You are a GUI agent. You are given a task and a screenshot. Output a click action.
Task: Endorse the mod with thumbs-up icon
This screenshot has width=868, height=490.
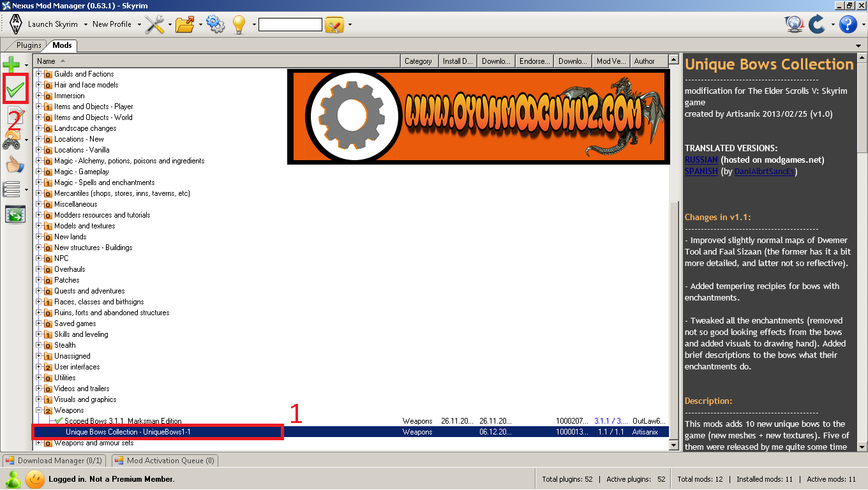coord(14,166)
